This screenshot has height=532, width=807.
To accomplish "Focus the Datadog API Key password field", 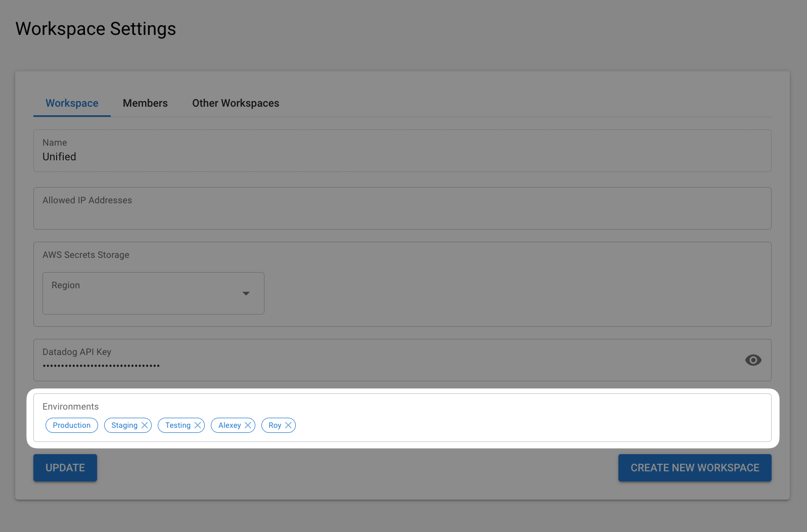I will point(384,365).
